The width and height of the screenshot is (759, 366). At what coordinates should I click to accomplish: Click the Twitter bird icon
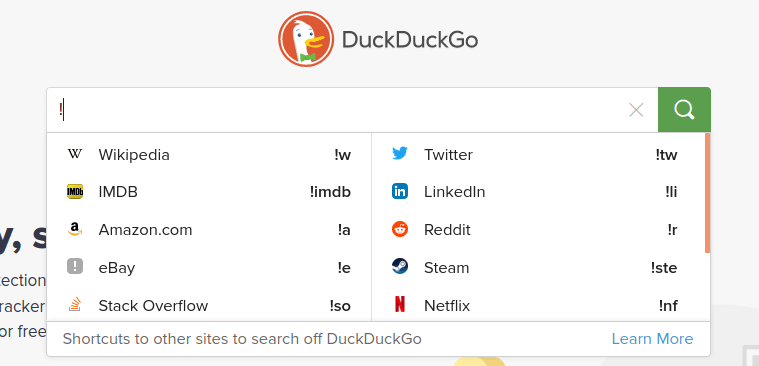tap(400, 154)
